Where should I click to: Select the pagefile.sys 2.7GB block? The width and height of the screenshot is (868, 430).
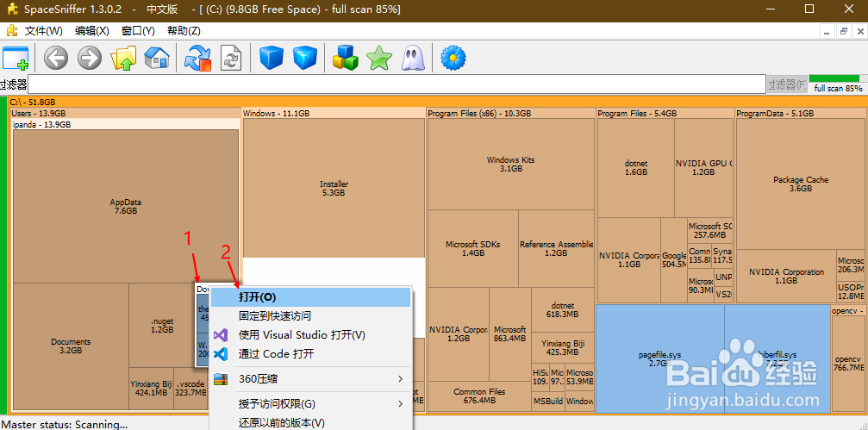660,358
